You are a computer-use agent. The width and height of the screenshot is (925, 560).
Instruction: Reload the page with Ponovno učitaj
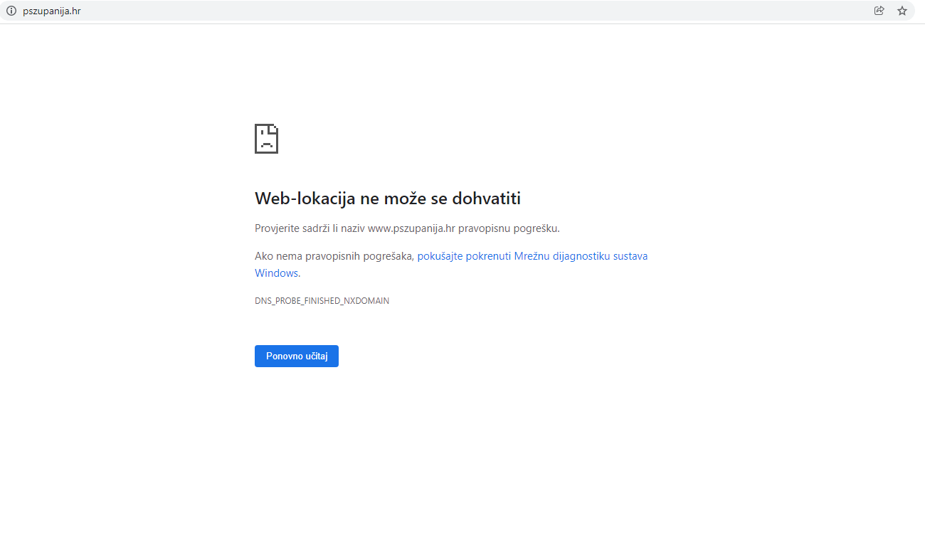tap(297, 356)
